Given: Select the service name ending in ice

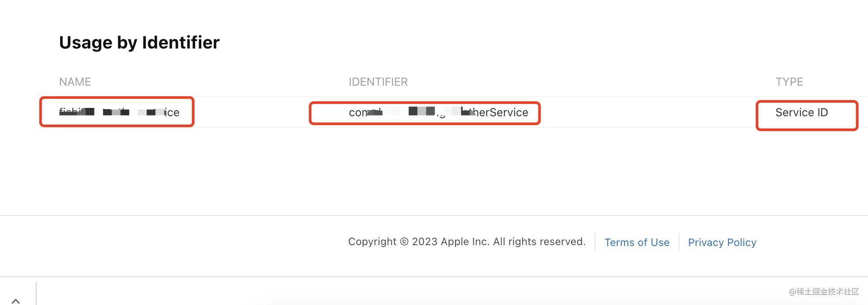Looking at the screenshot, I should (119, 112).
